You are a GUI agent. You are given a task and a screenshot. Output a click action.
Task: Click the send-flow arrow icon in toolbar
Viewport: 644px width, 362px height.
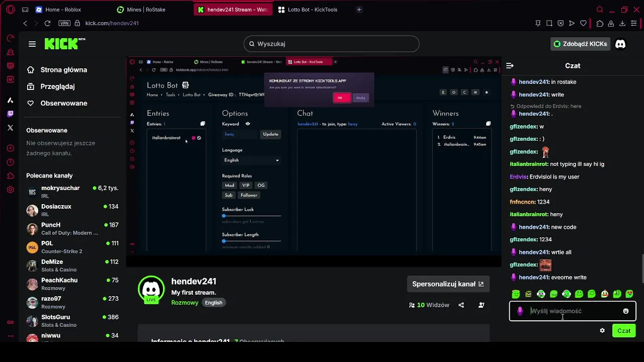point(572,23)
